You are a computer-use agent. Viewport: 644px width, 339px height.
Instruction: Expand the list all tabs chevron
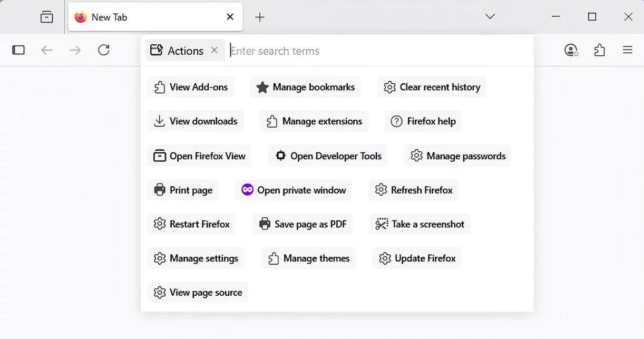490,17
